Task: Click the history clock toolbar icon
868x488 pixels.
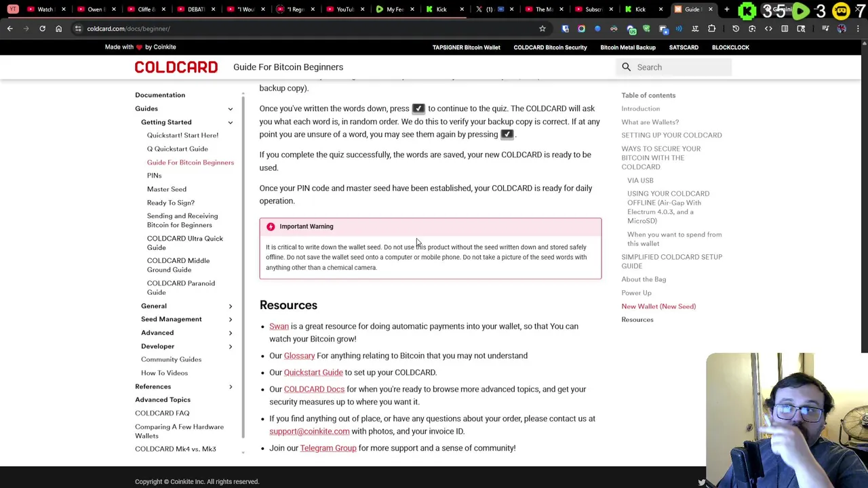Action: 736,28
